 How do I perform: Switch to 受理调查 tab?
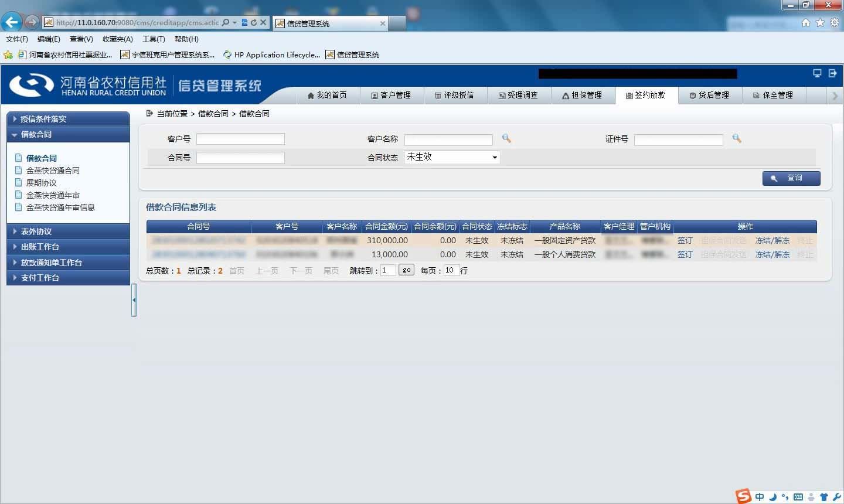(x=518, y=95)
